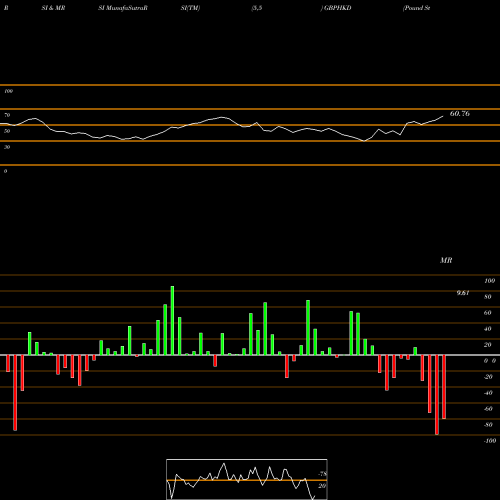Image resolution: width=500 pixels, height=500 pixels.
Task: Open the small RSI thumbnail chart at the bottom
Action: coord(247,479)
